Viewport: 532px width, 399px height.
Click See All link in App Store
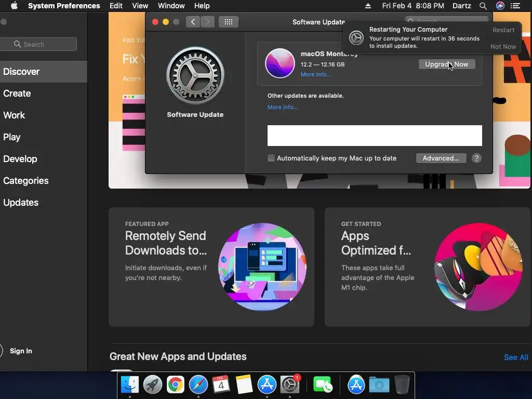click(516, 357)
